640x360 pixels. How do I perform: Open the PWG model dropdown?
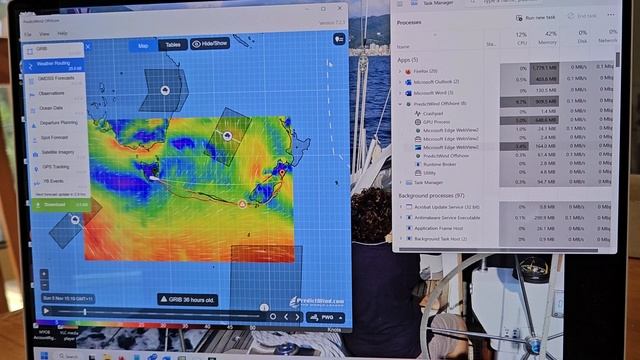pyautogui.click(x=326, y=317)
